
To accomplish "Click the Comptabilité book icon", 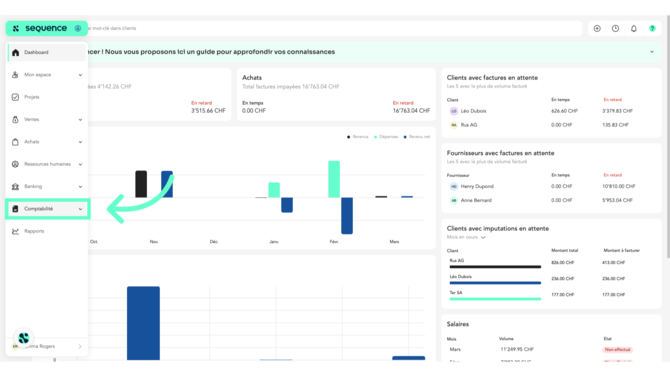I will [x=15, y=209].
